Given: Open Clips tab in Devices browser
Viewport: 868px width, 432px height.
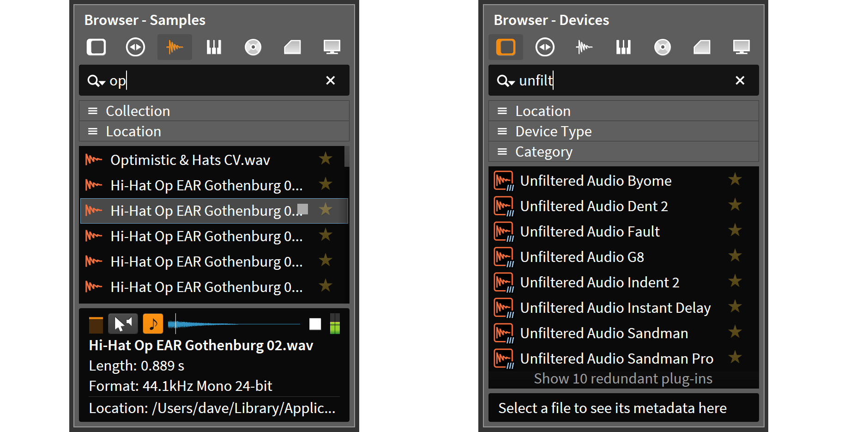Looking at the screenshot, I should 702,47.
